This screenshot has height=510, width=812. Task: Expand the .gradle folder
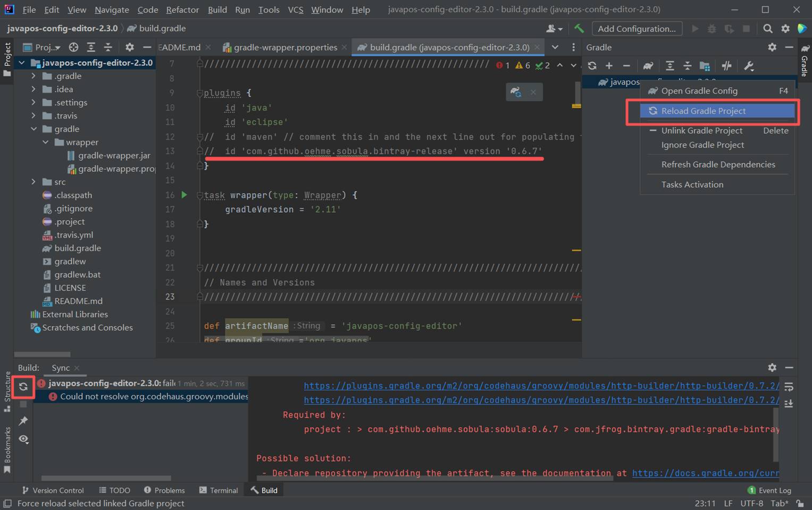coord(34,76)
